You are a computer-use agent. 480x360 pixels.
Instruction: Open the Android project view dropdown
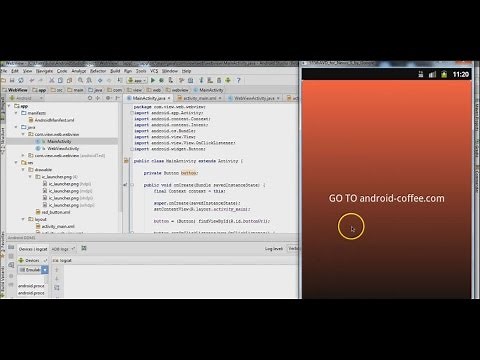click(26, 98)
